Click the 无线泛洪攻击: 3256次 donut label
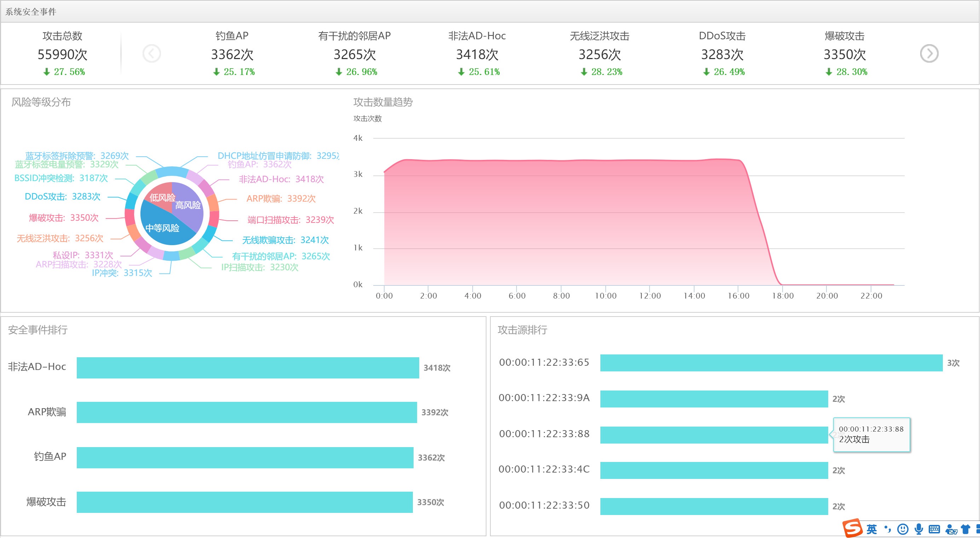The height and width of the screenshot is (538, 980). 60,238
